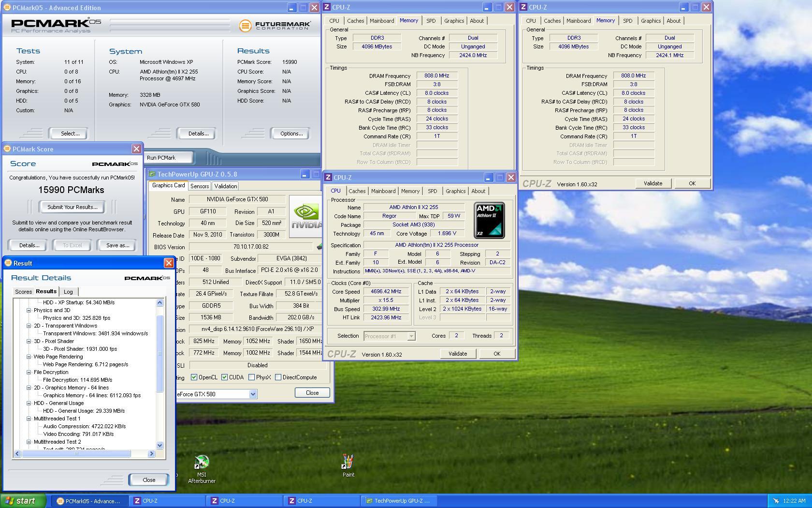This screenshot has height=508, width=812.
Task: Click Close button in Result dialog
Action: 149,480
